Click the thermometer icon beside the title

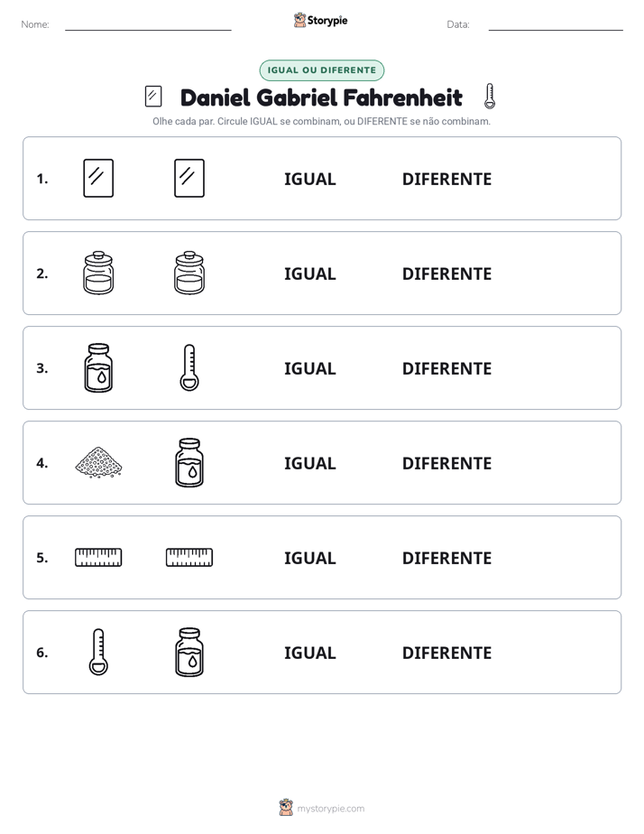click(x=490, y=97)
